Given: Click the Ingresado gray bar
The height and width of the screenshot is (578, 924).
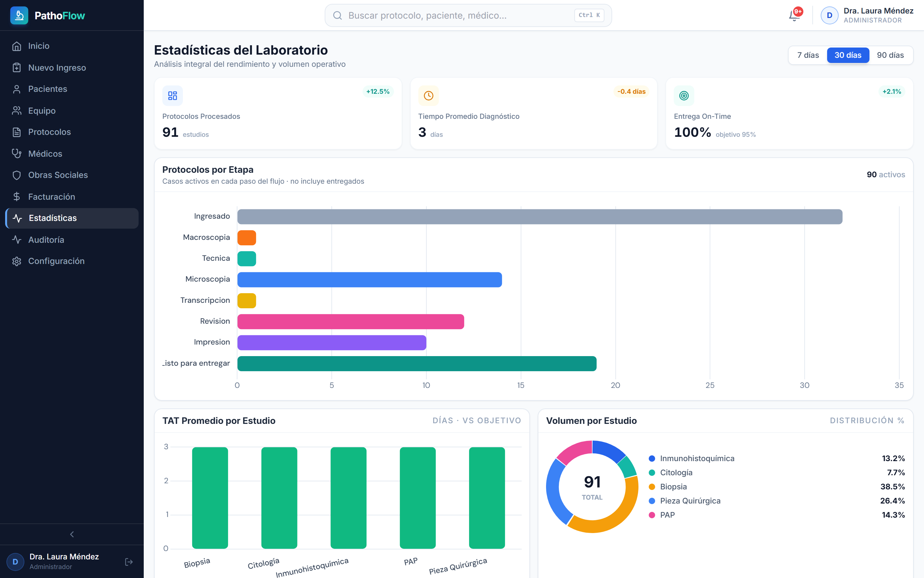Looking at the screenshot, I should (540, 217).
